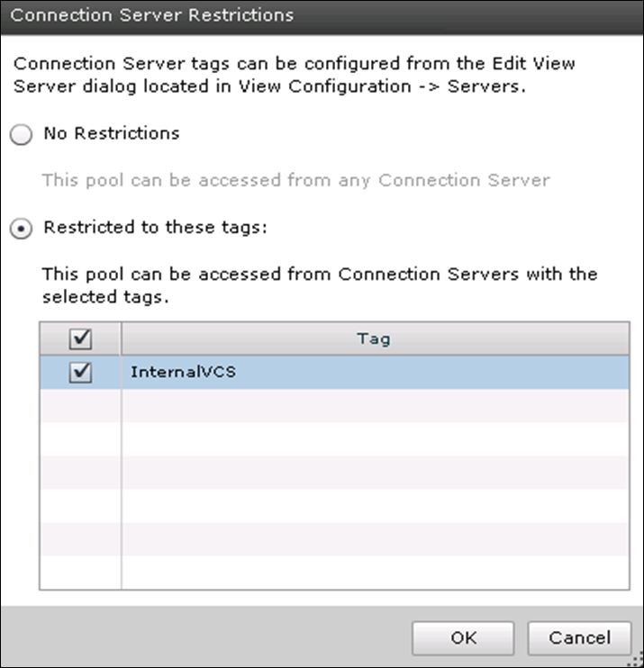Select the InternalVCS tag name in the row
This screenshot has width=644, height=668.
click(x=183, y=372)
